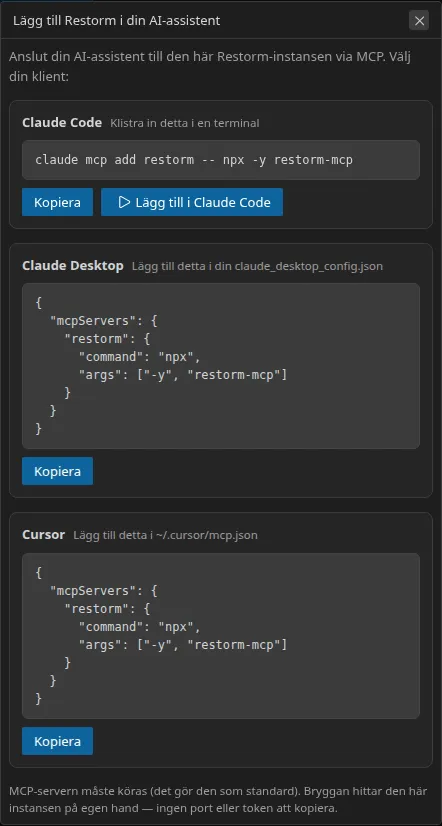The height and width of the screenshot is (826, 442).
Task: Click the Claude Desktop heading
Action: (73, 266)
